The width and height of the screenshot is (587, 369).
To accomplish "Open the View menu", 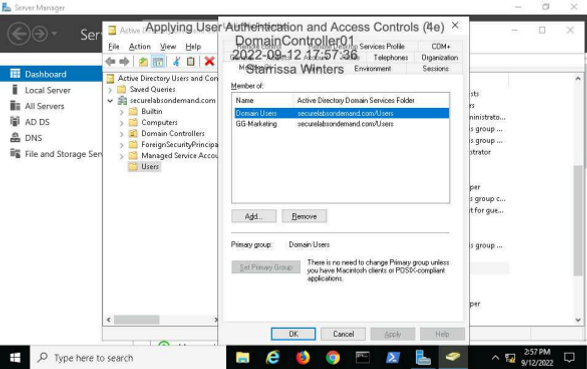I will click(168, 46).
